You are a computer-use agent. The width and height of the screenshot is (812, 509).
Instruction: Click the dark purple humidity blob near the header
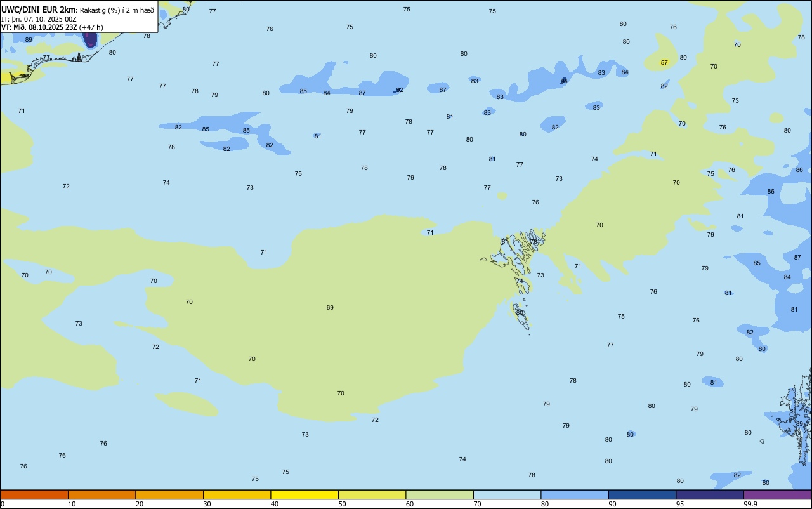coord(91,39)
